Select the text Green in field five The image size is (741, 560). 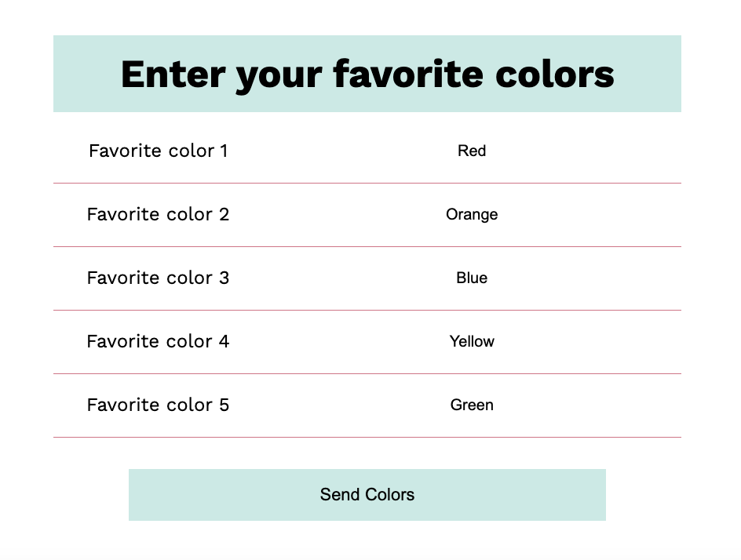click(x=472, y=405)
